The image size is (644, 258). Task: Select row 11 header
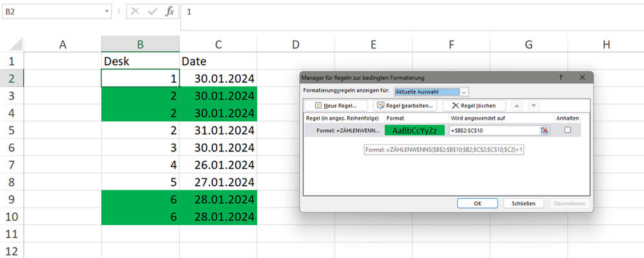pos(12,233)
